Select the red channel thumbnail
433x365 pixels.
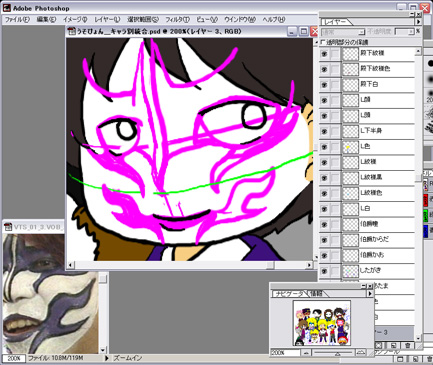426,200
